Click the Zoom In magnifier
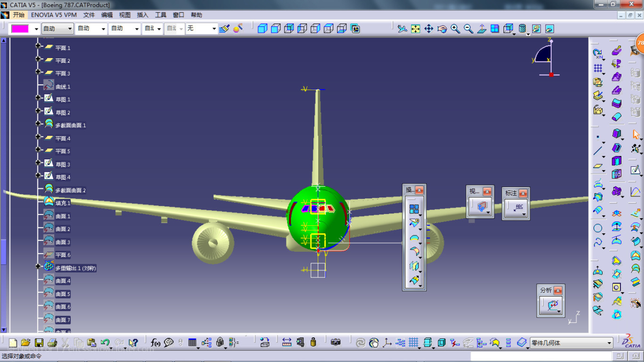 tap(456, 29)
